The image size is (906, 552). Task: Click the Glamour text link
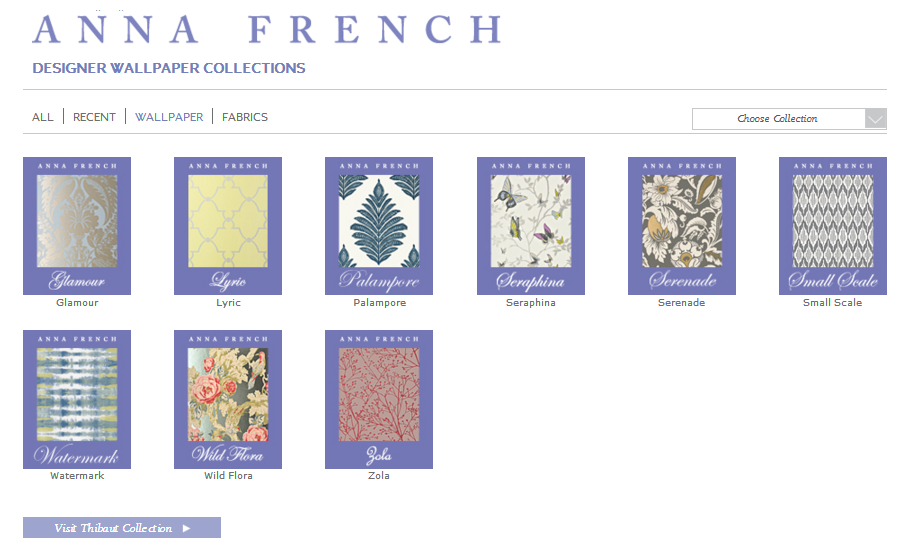[77, 303]
